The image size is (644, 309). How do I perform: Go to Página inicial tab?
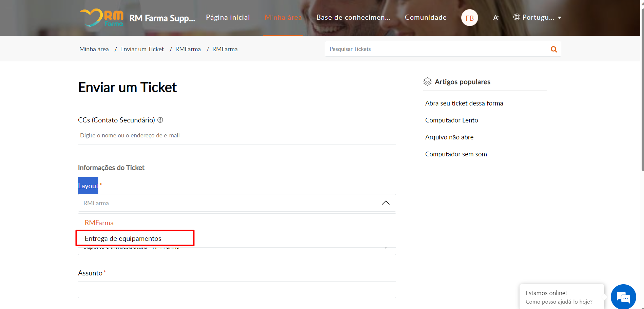(x=228, y=17)
